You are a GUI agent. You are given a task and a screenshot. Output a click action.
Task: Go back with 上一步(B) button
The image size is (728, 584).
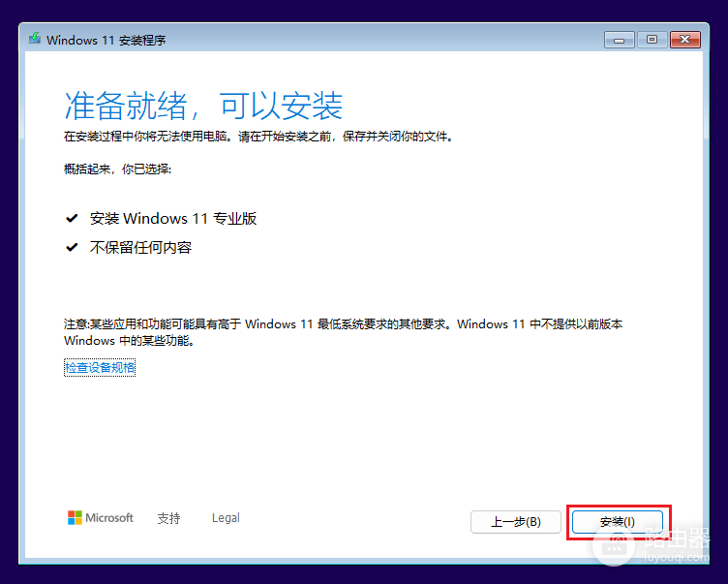coord(516,522)
